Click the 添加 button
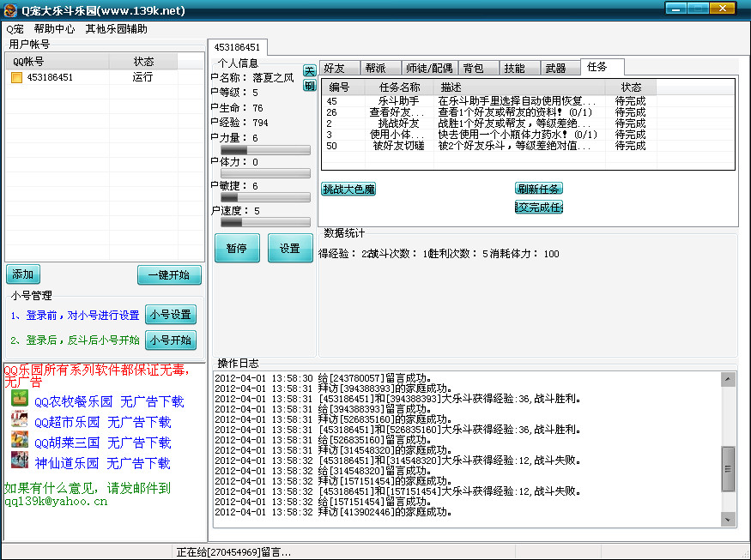 coord(23,274)
